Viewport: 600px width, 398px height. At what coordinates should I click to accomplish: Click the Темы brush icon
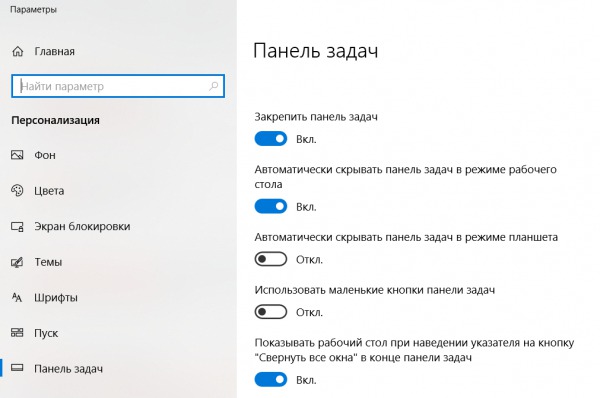[x=17, y=262]
